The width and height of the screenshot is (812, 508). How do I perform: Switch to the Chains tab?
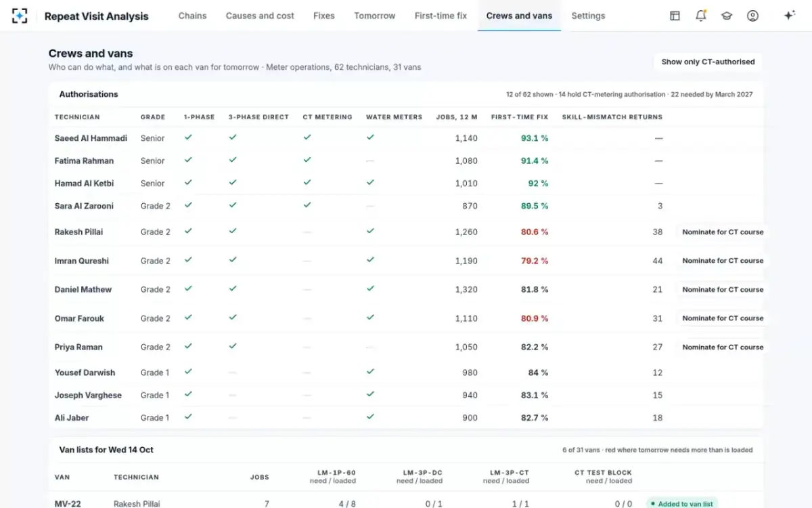[x=192, y=16]
